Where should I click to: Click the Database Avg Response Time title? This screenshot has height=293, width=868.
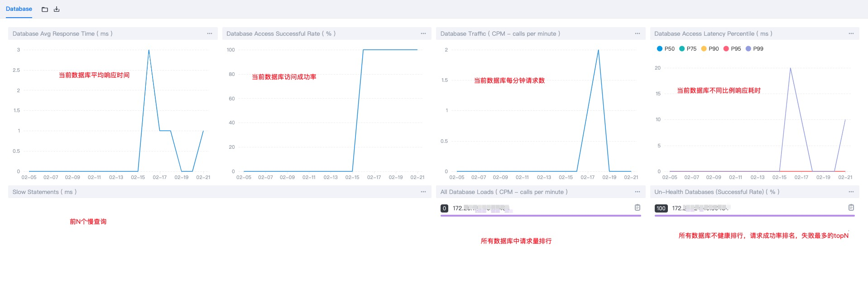click(62, 33)
